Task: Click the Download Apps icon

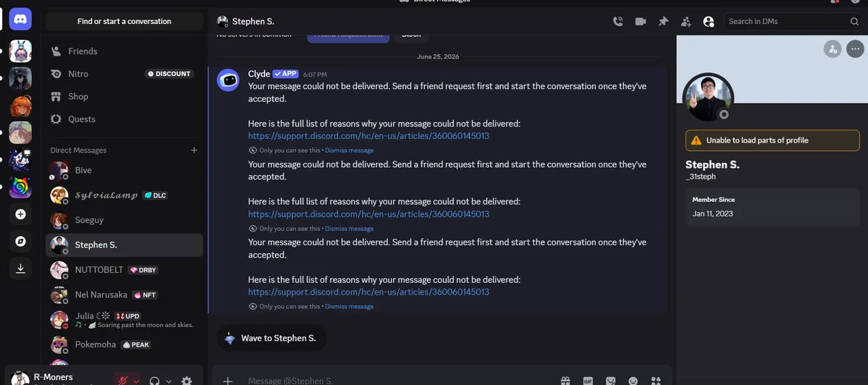Action: click(20, 268)
